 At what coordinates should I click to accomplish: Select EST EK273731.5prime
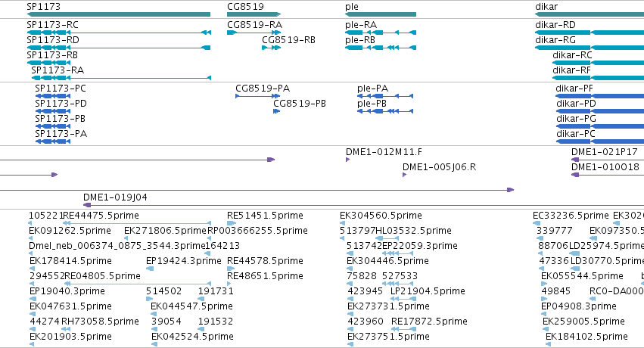pyautogui.click(x=388, y=306)
